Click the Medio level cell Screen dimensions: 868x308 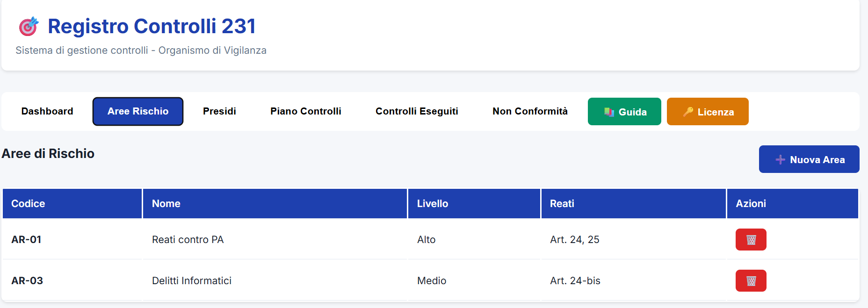432,281
